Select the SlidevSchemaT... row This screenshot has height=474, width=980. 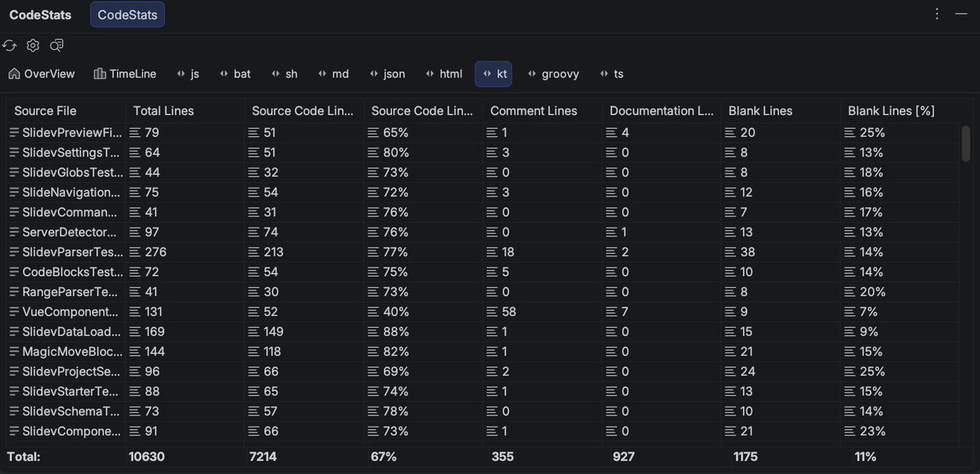click(483, 411)
